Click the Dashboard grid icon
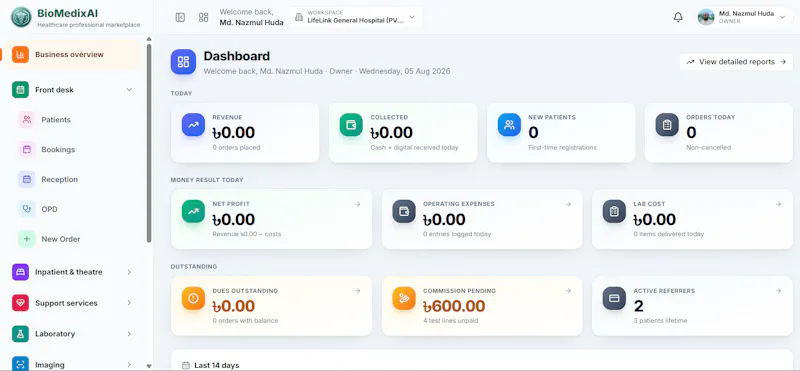The height and width of the screenshot is (371, 800). coord(183,62)
